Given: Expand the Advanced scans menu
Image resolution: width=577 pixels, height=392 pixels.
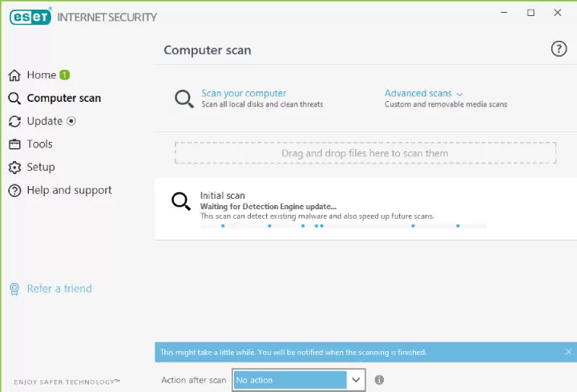Looking at the screenshot, I should point(418,94).
